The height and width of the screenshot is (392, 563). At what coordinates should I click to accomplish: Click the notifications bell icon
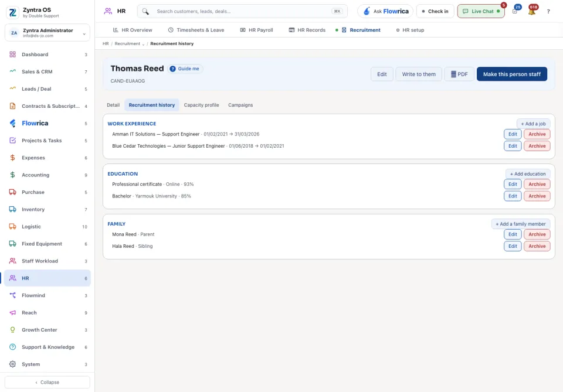(532, 11)
